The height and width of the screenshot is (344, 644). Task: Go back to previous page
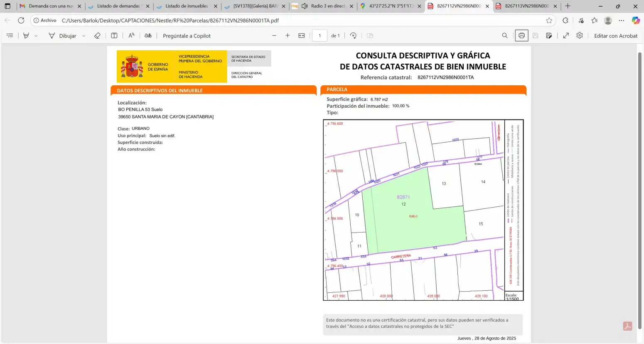[7, 20]
